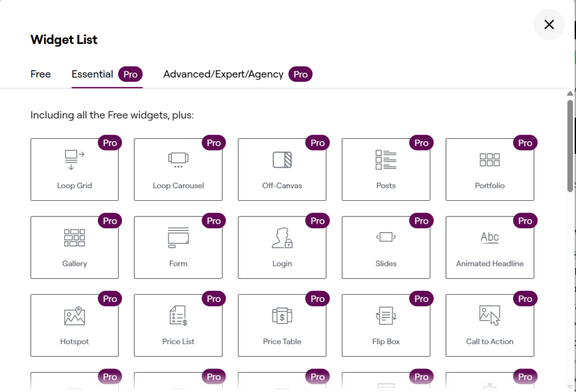The image size is (576, 392).
Task: Open the Price List widget icon
Action: [178, 316]
